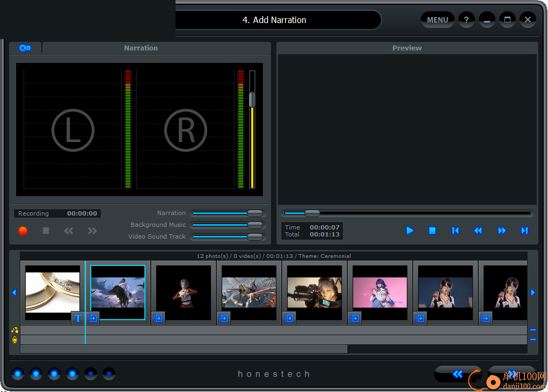Select the spaceship battle slide thumbnail

(249, 292)
